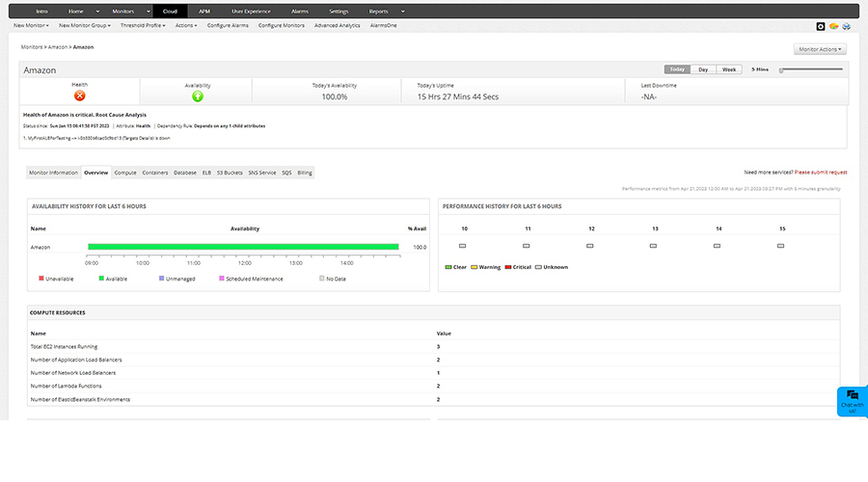Click performance status box under hour 10
Image resolution: width=868 pixels, height=482 pixels.
point(463,246)
